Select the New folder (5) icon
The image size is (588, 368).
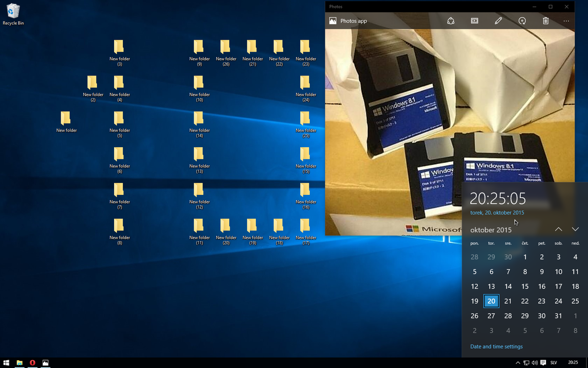(119, 125)
